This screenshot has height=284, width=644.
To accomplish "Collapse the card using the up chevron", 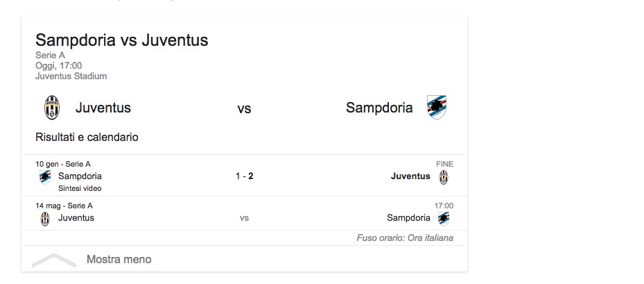I will pos(54,260).
